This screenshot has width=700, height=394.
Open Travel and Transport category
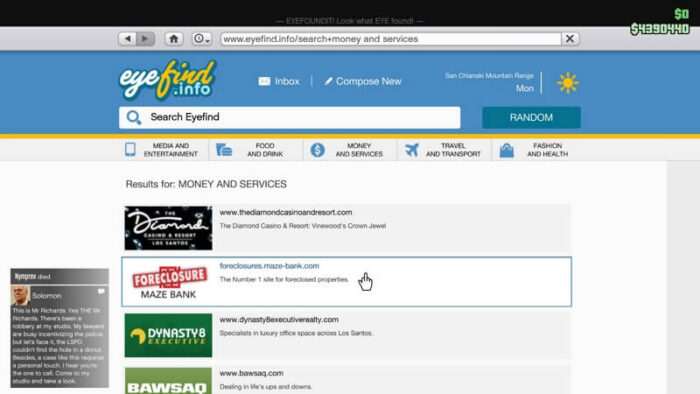[443, 150]
